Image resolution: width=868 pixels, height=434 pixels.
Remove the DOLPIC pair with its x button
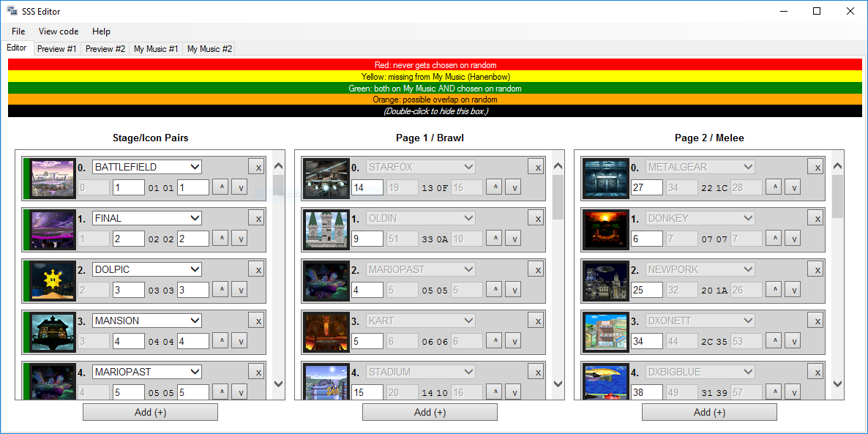255,269
